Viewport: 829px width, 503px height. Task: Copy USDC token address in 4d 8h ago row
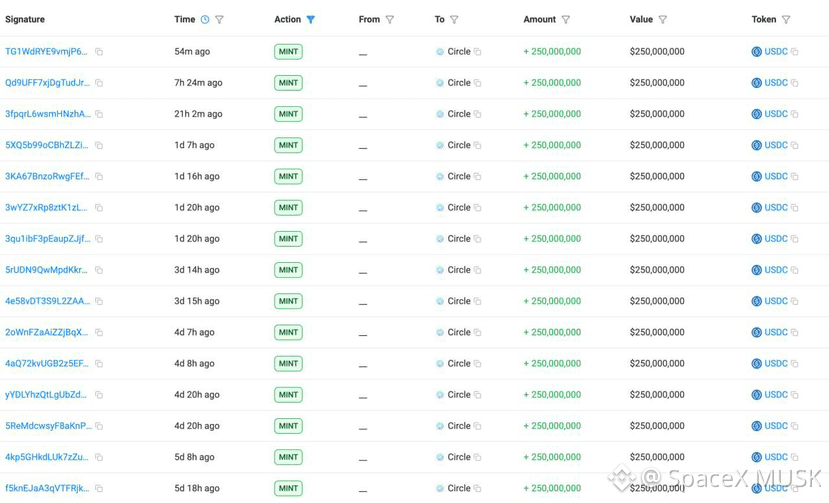coord(795,364)
